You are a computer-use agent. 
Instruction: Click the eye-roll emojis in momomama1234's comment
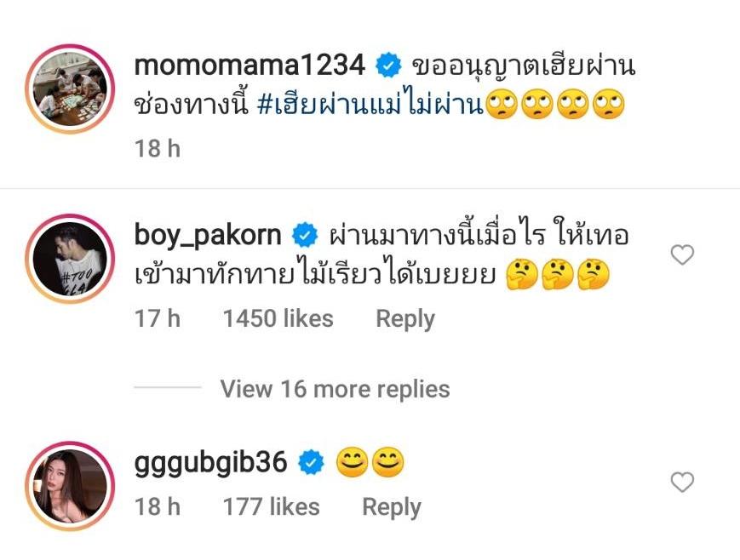pyautogui.click(x=555, y=104)
